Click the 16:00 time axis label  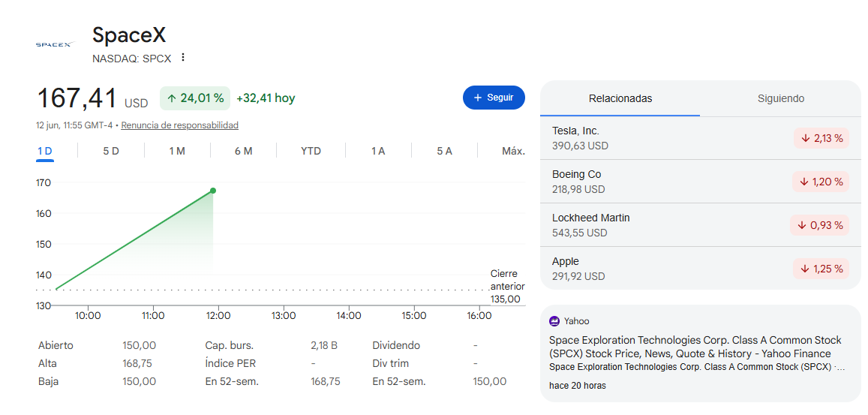(x=479, y=316)
